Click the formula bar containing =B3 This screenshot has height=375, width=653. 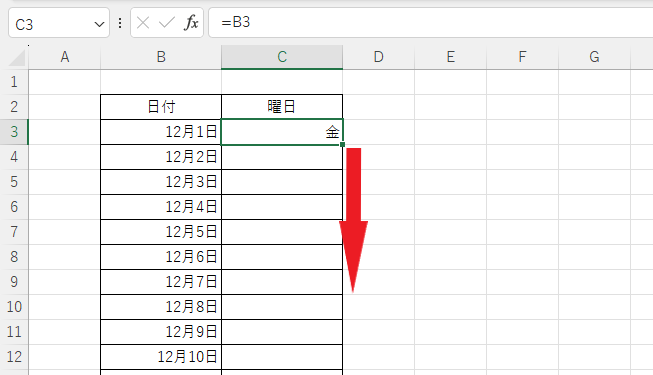point(431,22)
